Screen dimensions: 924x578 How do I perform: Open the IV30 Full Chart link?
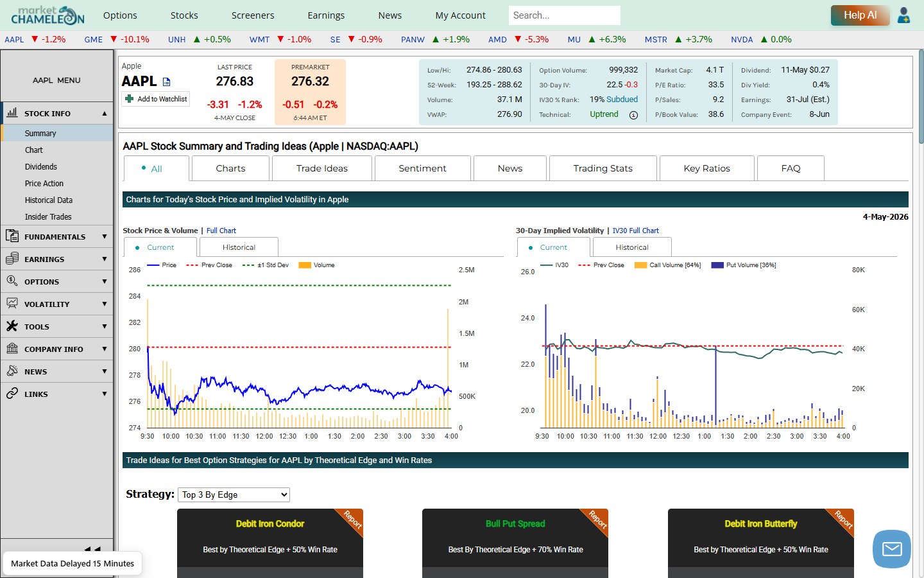635,231
